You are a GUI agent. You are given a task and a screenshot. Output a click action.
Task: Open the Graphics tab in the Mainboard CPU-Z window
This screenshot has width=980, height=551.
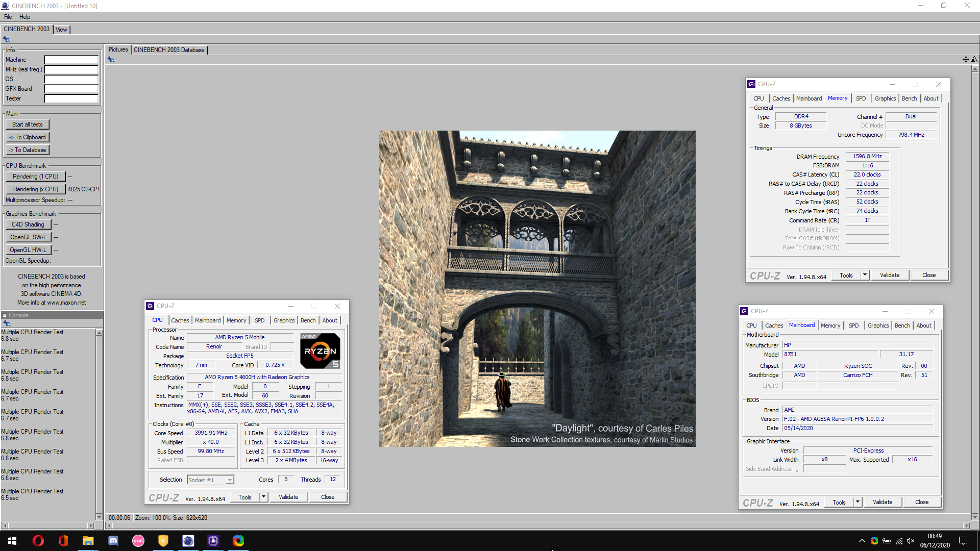pyautogui.click(x=878, y=325)
